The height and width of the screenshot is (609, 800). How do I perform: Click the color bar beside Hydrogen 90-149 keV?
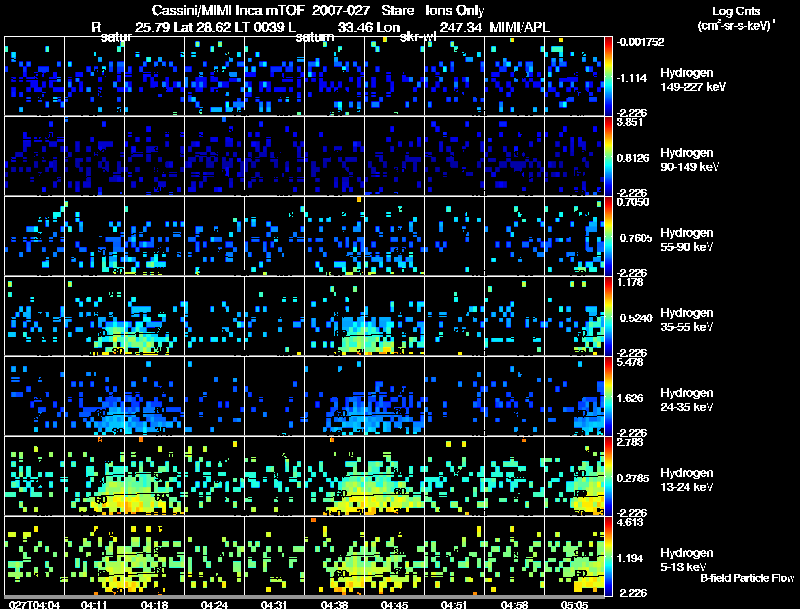[608, 156]
